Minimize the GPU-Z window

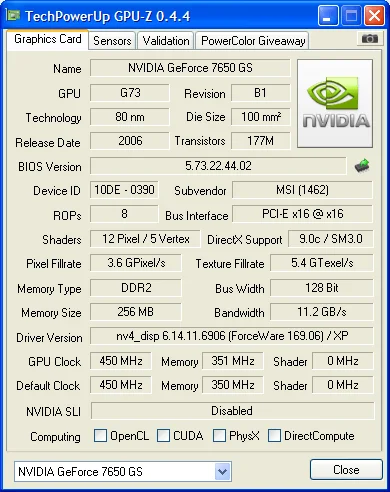tap(328, 15)
